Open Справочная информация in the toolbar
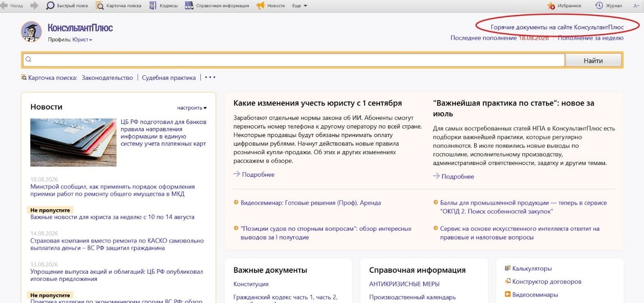Viewport: 644px width, 303px height. 217,6
